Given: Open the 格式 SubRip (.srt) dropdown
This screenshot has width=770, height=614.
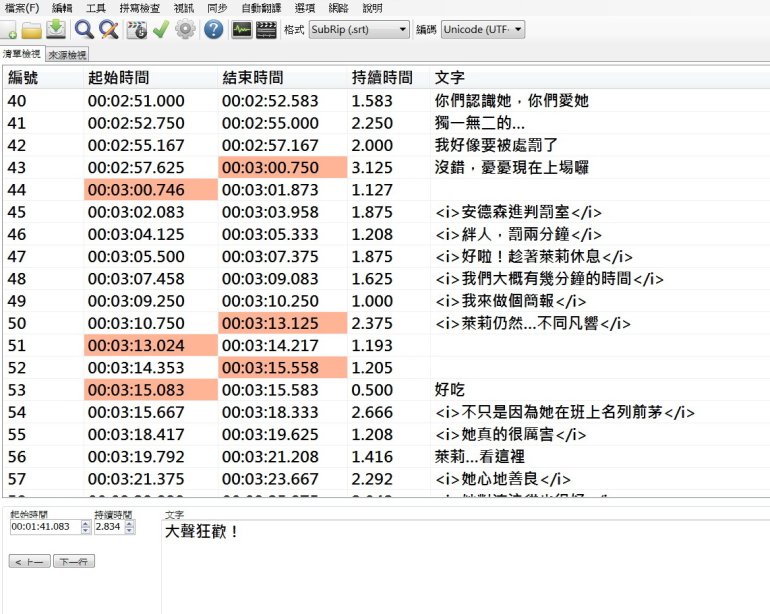Looking at the screenshot, I should click(359, 29).
